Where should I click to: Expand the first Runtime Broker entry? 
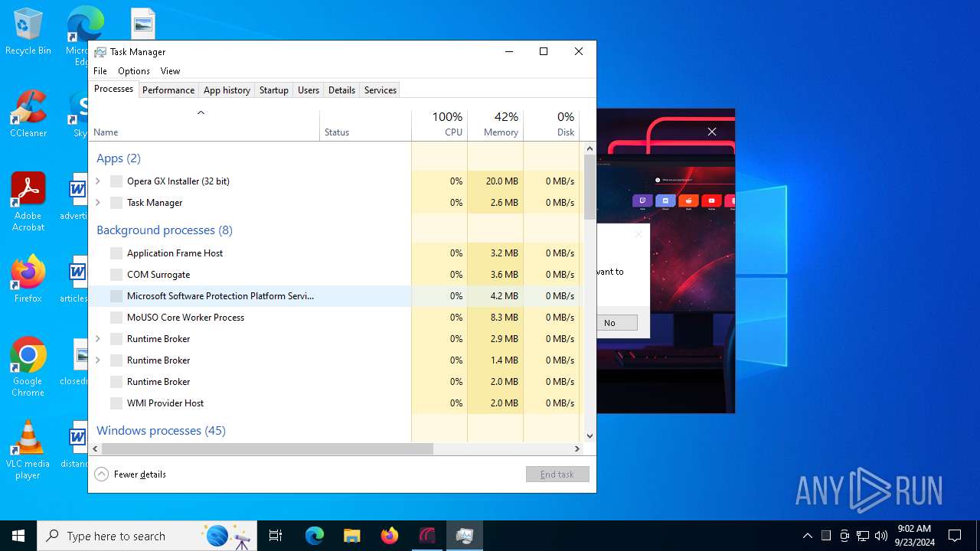(98, 339)
